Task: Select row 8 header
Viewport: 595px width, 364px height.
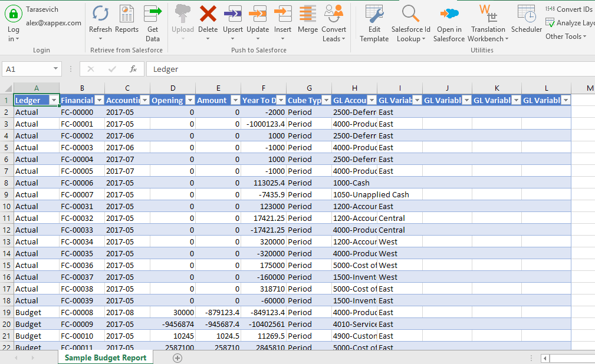Action: coord(6,183)
